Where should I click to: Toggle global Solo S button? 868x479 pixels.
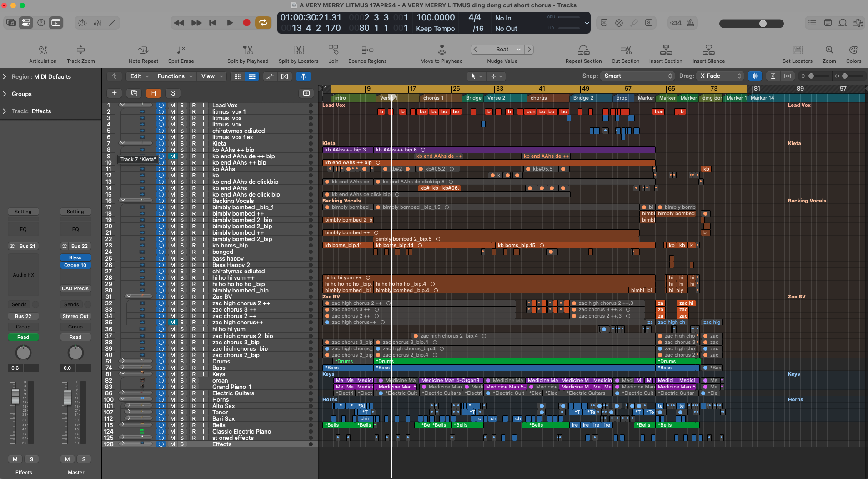coord(173,93)
